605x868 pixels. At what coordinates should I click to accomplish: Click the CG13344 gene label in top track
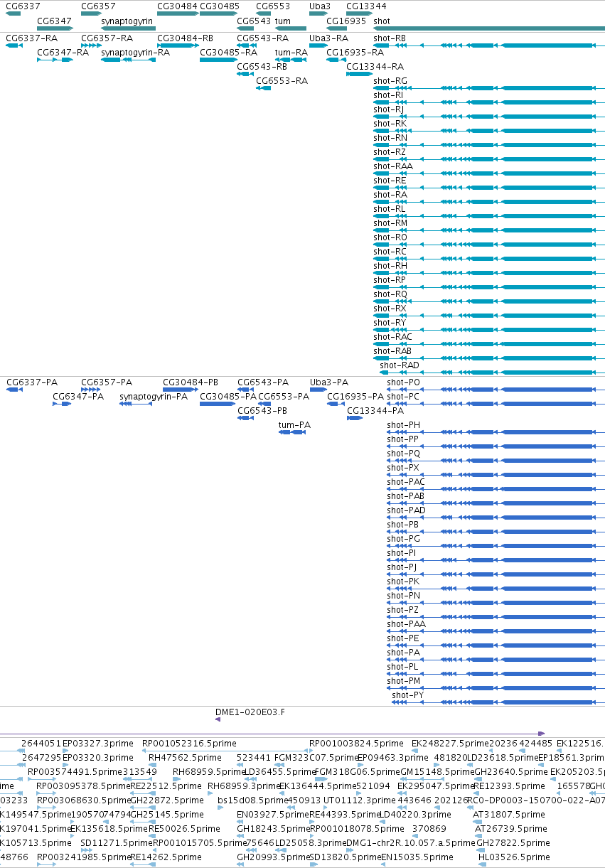coord(366,6)
